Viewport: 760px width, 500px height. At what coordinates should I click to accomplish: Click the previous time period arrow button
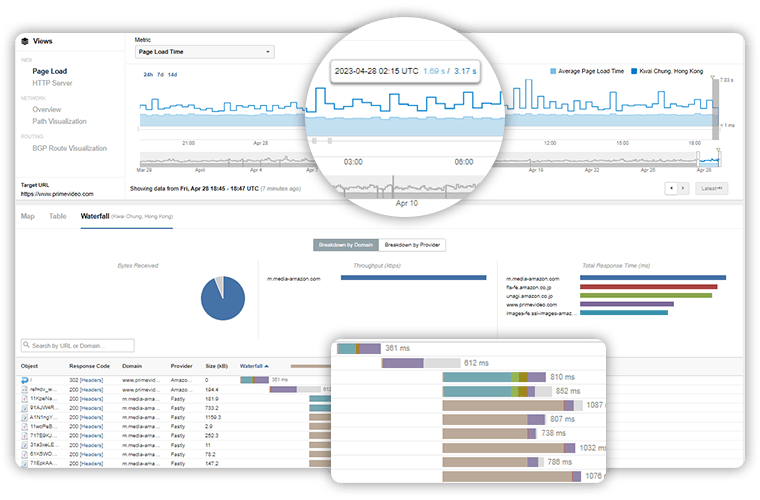672,188
